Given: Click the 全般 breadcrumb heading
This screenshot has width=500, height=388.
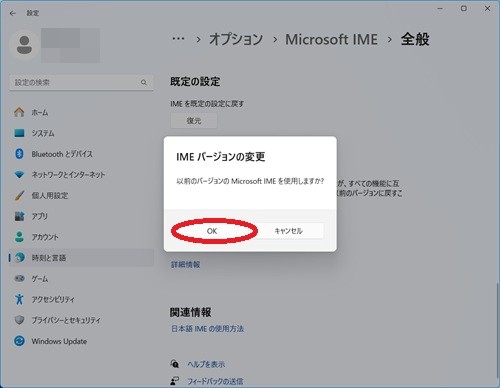Looking at the screenshot, I should point(415,39).
